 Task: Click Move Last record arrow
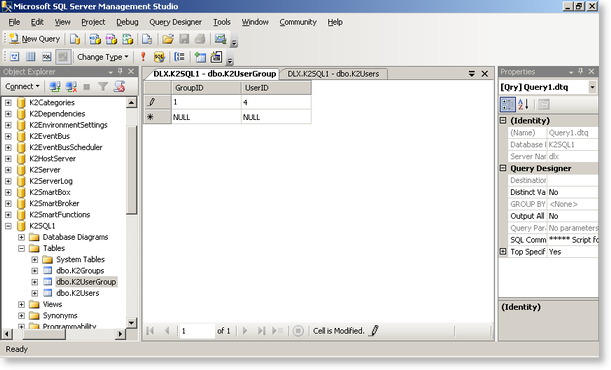coord(261,331)
